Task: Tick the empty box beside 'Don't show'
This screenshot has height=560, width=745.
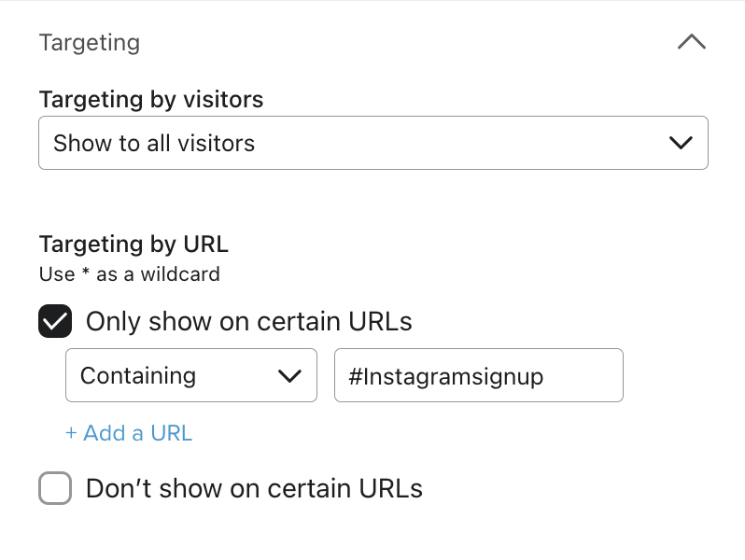Action: coord(55,488)
